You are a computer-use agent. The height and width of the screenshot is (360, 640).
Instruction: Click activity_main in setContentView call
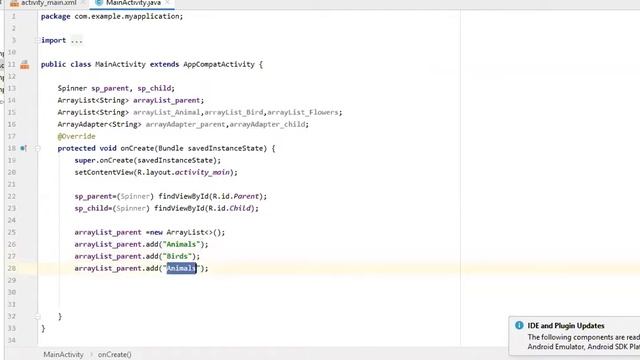pos(202,172)
